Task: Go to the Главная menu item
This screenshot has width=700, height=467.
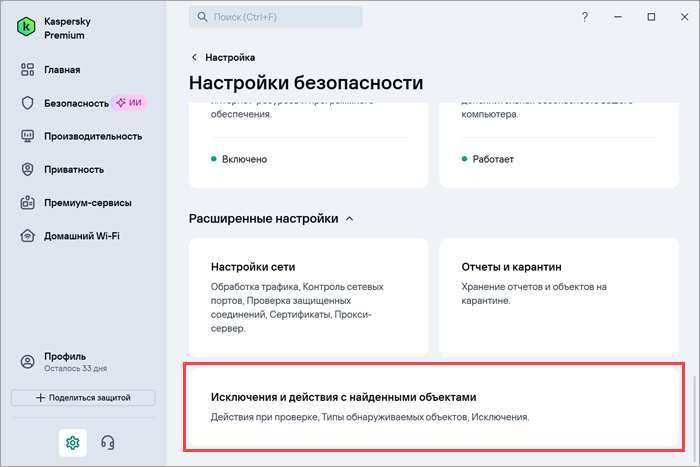Action: click(x=62, y=70)
